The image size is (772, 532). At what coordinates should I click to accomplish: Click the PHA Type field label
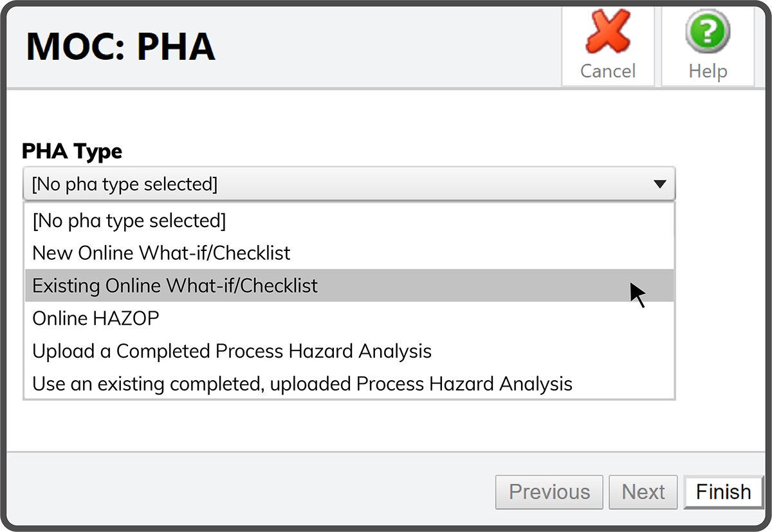[72, 152]
